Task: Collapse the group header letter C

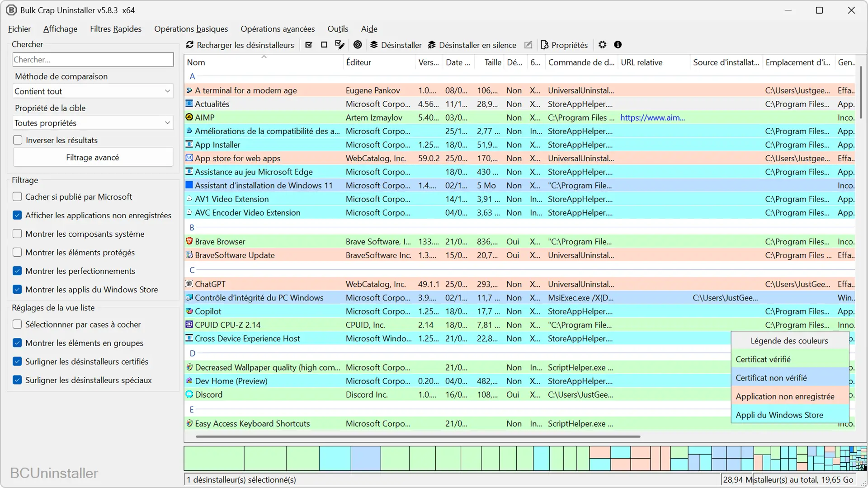Action: coord(192,270)
